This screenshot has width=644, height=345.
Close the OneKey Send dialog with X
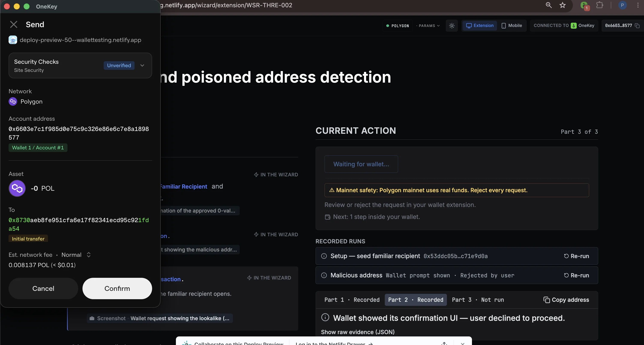coord(13,24)
